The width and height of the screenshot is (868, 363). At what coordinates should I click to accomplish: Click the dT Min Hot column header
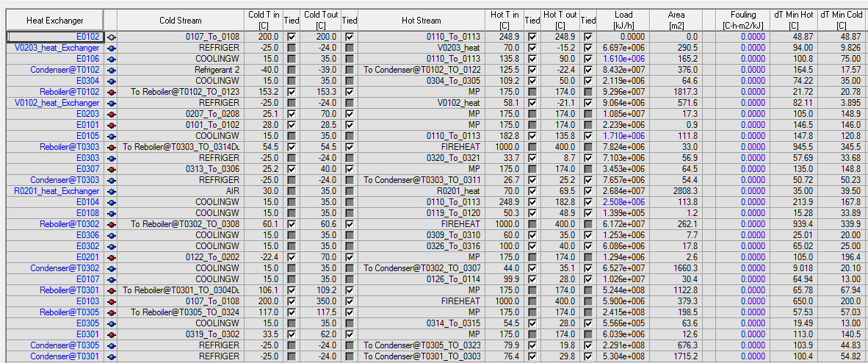(795, 21)
